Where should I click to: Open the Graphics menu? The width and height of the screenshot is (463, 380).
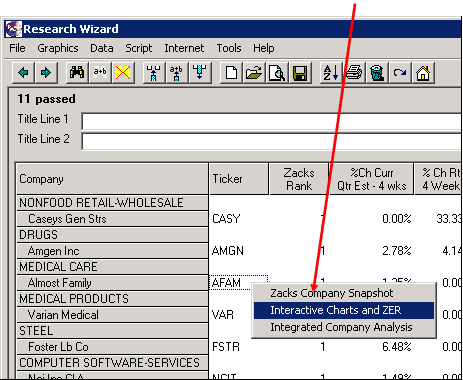pyautogui.click(x=58, y=48)
